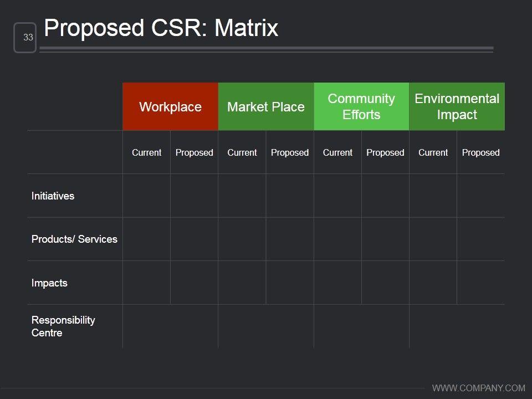
Task: Click the Initiatives row label
Action: coord(53,196)
